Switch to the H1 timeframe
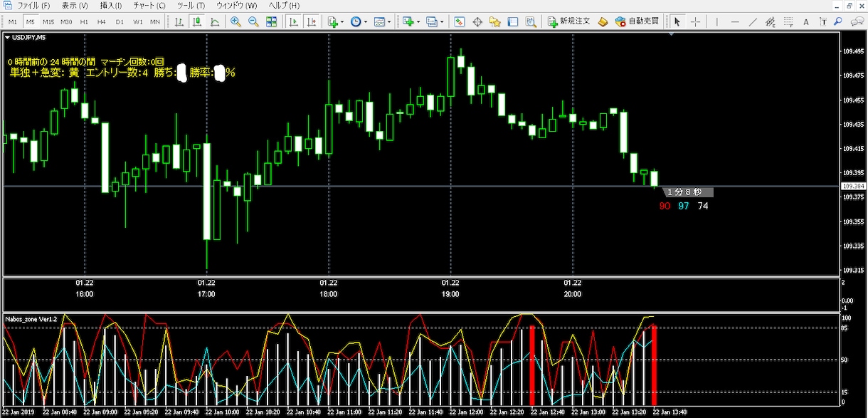868x418 pixels. [x=84, y=21]
